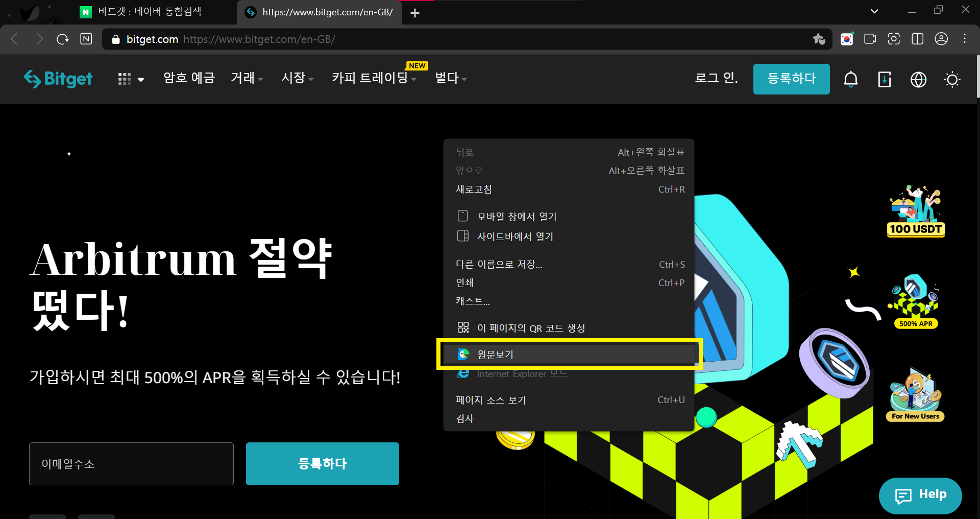The height and width of the screenshot is (519, 980).
Task: Open the tab search chevron
Action: [874, 11]
